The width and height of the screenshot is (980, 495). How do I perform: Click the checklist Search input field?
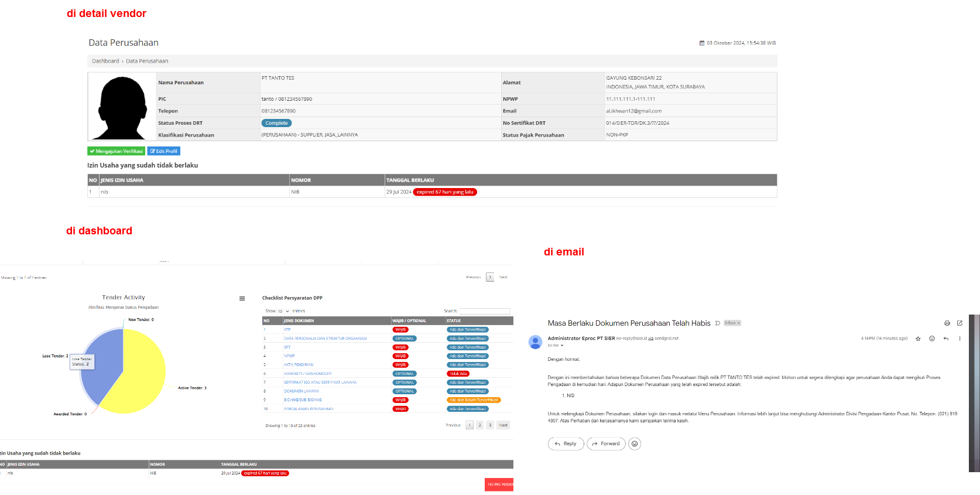click(x=485, y=311)
